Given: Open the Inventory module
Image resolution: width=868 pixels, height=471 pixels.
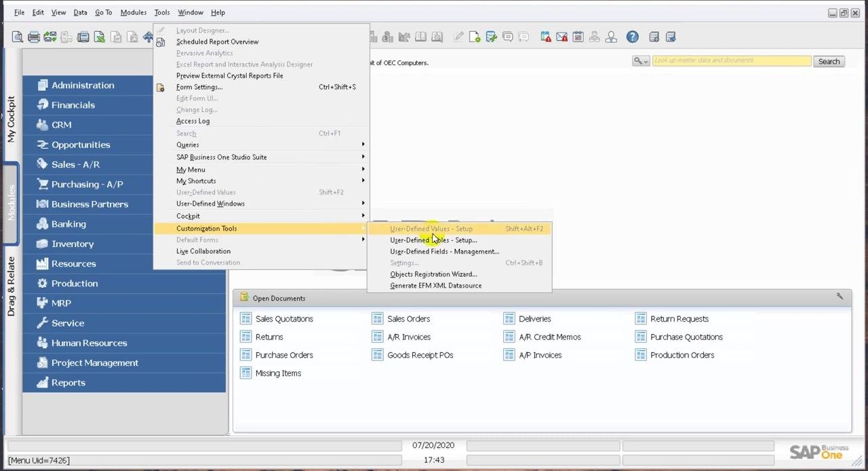Looking at the screenshot, I should pyautogui.click(x=73, y=244).
